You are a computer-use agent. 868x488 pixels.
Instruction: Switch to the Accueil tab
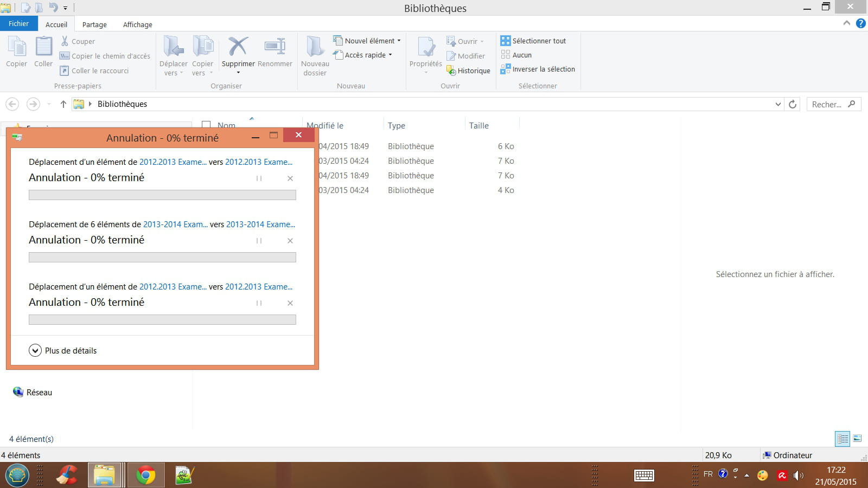coord(56,24)
